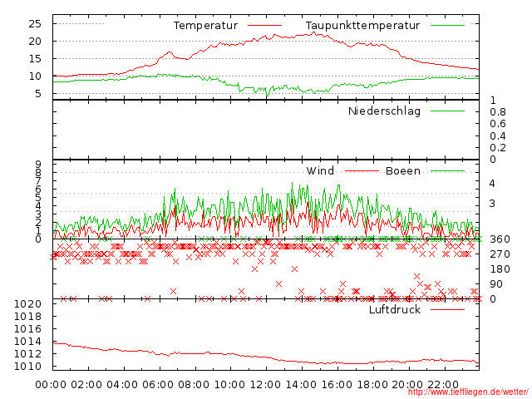The height and width of the screenshot is (399, 532).
Task: Click the 10 temperature axis value
Action: (35, 76)
